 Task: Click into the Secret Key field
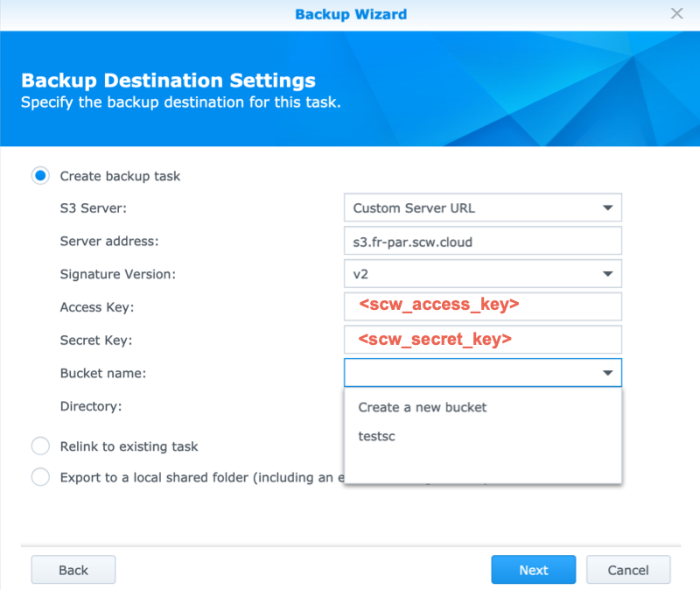click(x=482, y=340)
